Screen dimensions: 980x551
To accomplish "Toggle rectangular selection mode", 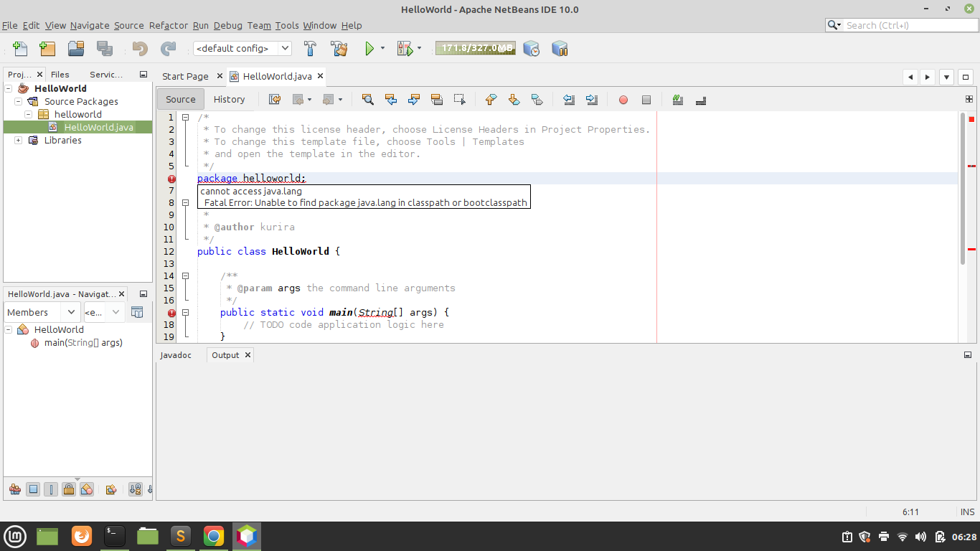I will 460,100.
